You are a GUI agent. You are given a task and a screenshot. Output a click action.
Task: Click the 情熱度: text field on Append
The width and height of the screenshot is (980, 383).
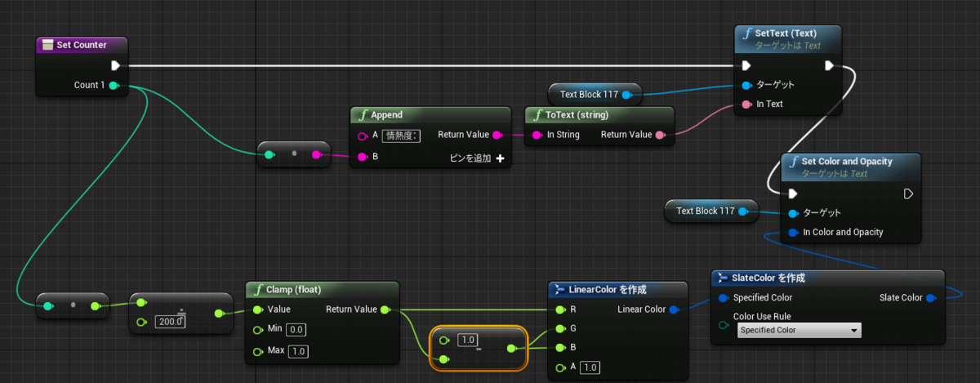401,136
